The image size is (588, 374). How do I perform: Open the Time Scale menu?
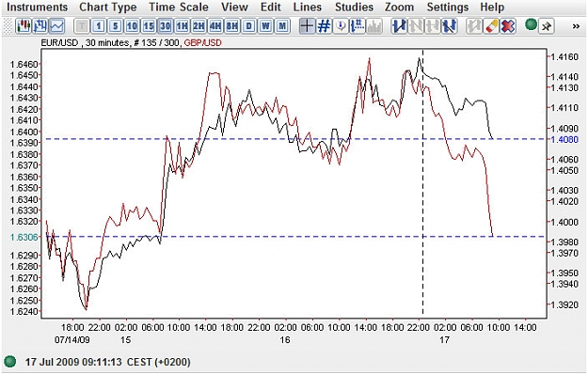pos(179,8)
